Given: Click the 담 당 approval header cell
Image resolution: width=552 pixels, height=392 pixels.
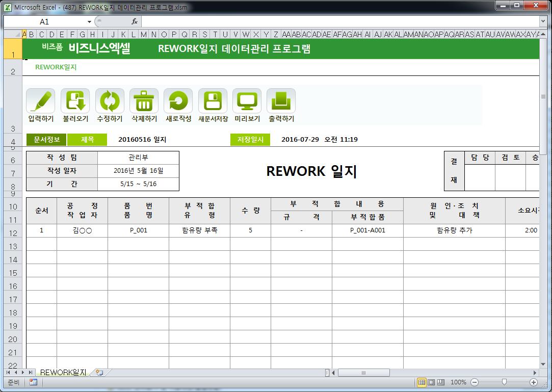Looking at the screenshot, I should coord(480,158).
